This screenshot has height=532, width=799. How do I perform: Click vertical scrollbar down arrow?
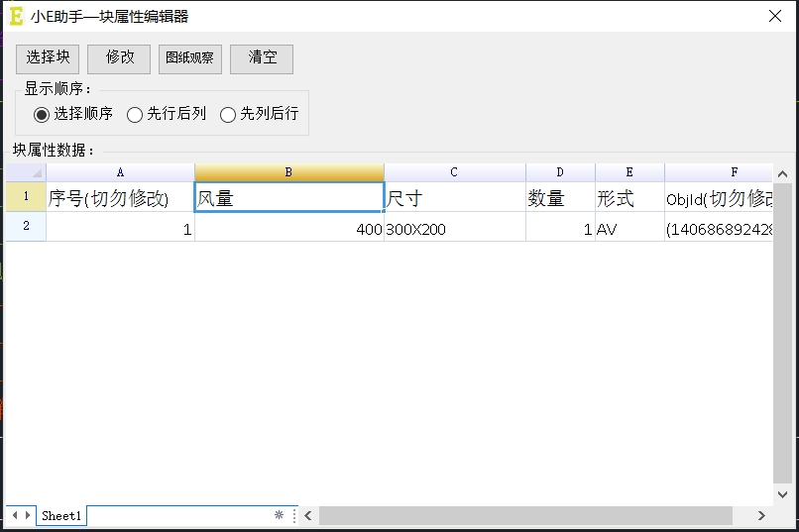pos(783,494)
